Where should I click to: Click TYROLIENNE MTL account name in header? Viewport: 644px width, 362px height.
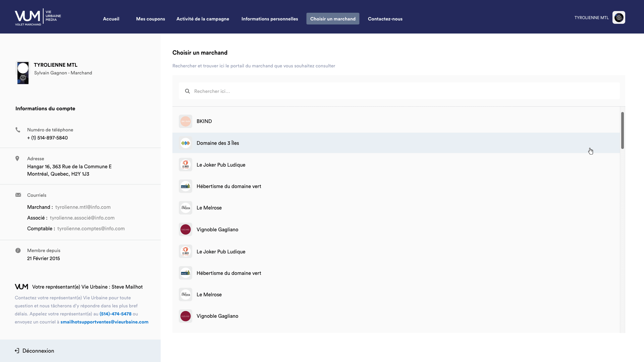pyautogui.click(x=591, y=18)
